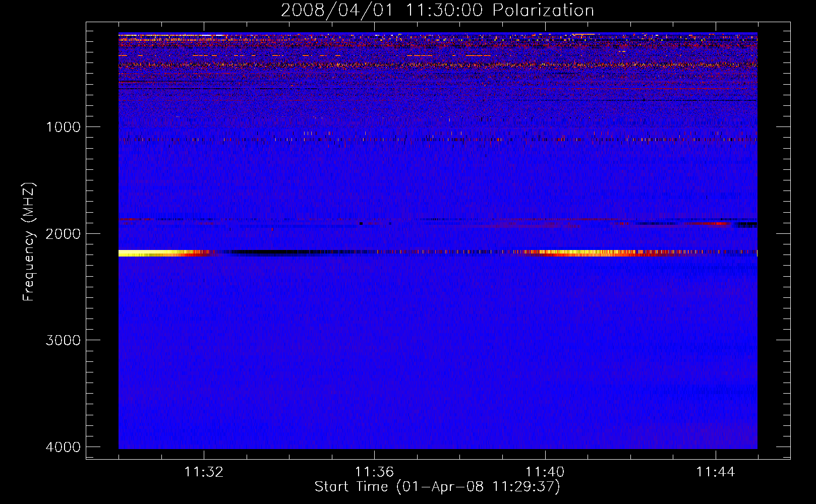This screenshot has height=504, width=816.
Task: Click the 3000 frequency tick label
Action: 63,340
